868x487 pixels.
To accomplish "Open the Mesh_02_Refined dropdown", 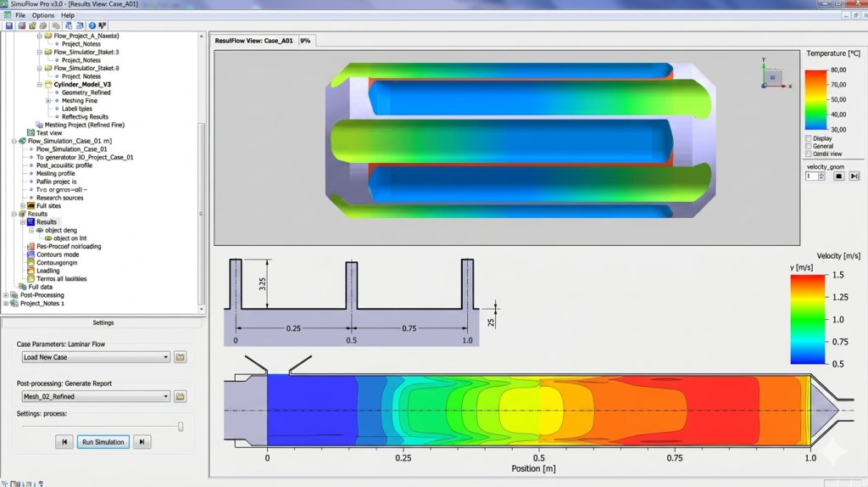I will pyautogui.click(x=96, y=397).
